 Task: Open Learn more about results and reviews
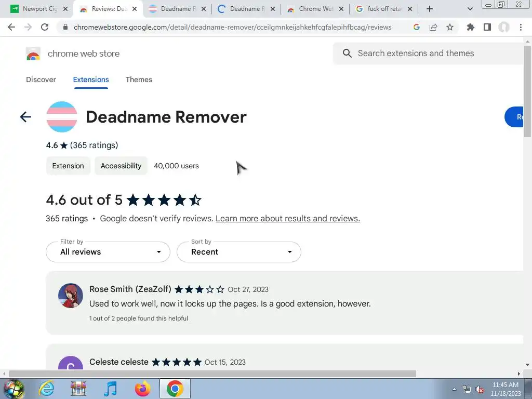coord(288,219)
